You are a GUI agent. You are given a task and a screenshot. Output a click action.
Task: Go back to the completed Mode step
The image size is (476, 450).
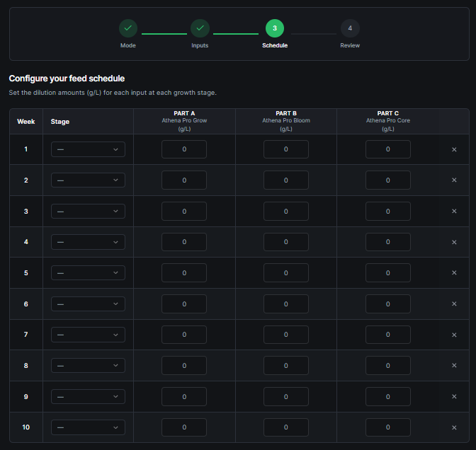pyautogui.click(x=128, y=28)
